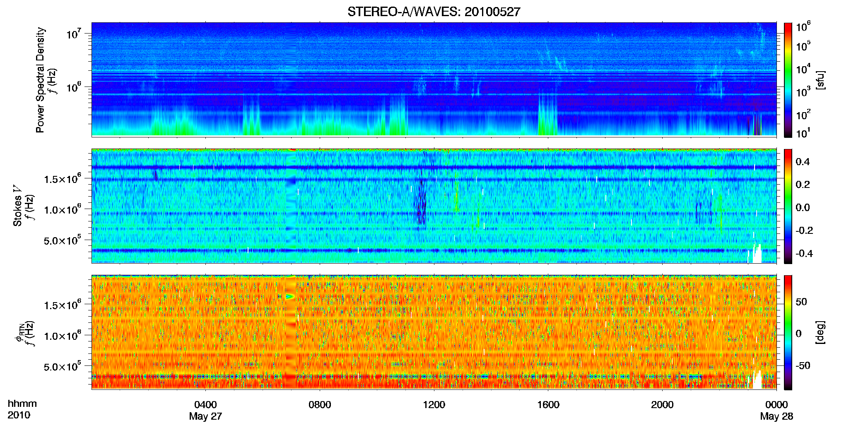Click the 0000 time axis label

(776, 405)
